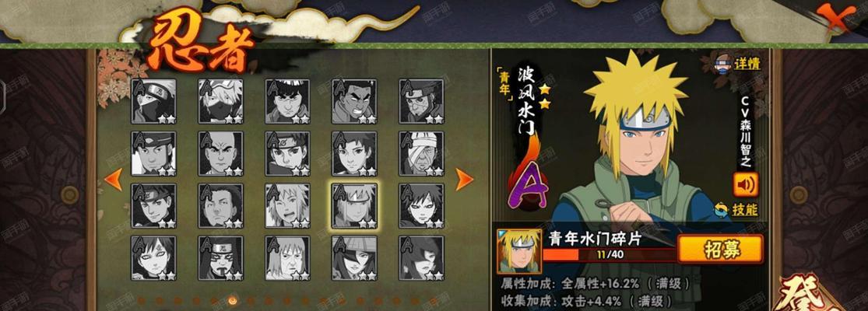View skills using the 技能 swap icon
The image size is (868, 311).
click(x=736, y=209)
